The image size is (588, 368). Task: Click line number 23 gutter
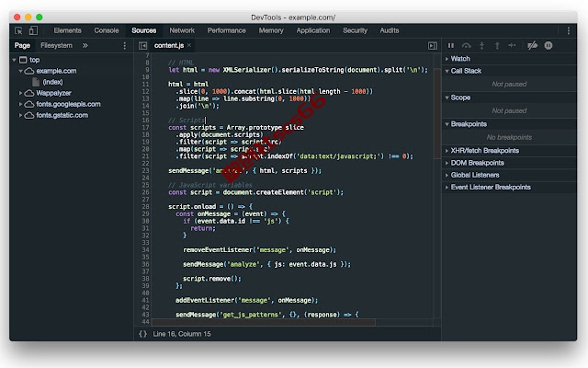click(145, 170)
